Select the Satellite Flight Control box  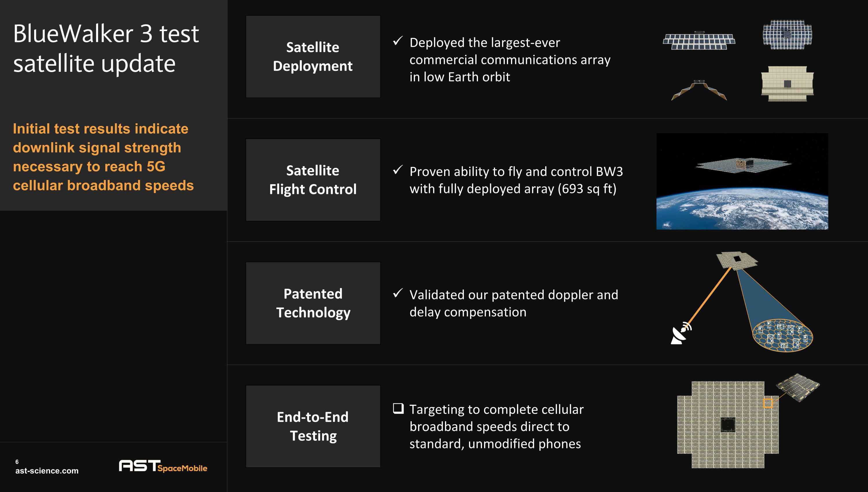313,180
